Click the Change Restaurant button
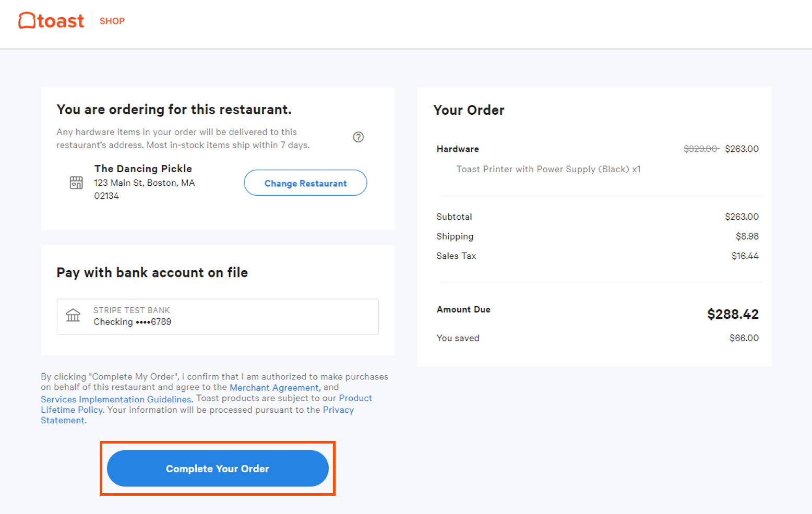The height and width of the screenshot is (514, 812). tap(305, 183)
